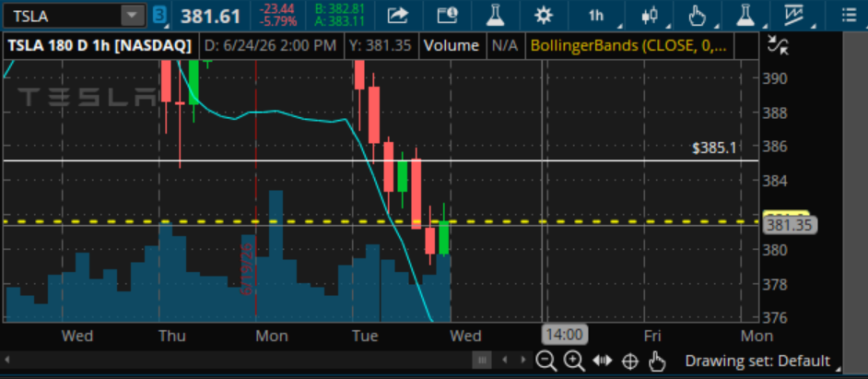868x379 pixels.
Task: Click the 384 price axis label
Action: (x=775, y=181)
